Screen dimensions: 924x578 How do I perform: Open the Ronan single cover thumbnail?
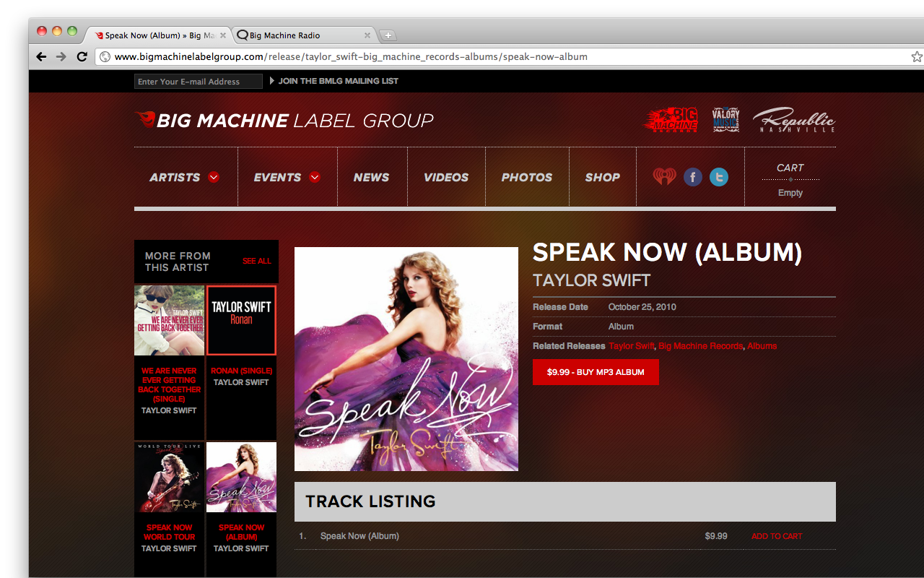pos(241,320)
